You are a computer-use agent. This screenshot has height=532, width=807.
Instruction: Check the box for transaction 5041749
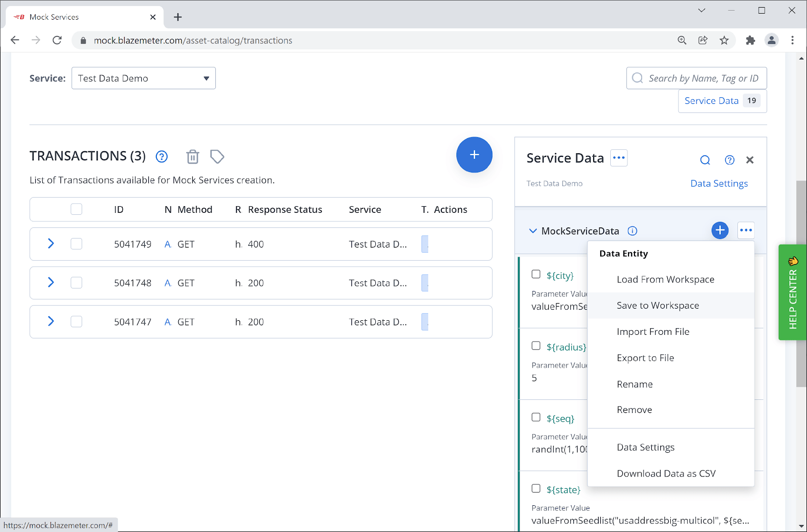click(76, 244)
